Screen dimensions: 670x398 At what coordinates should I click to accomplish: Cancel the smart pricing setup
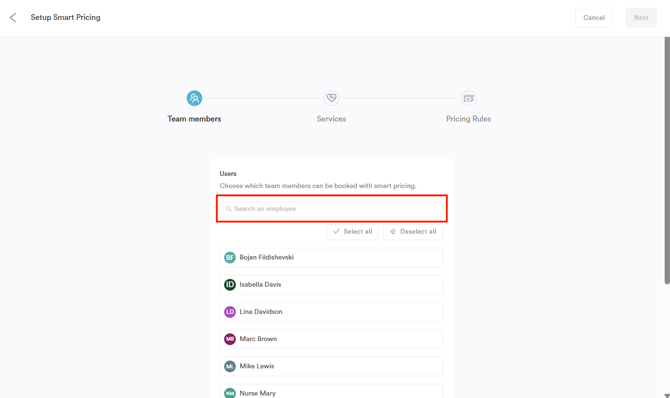[594, 18]
